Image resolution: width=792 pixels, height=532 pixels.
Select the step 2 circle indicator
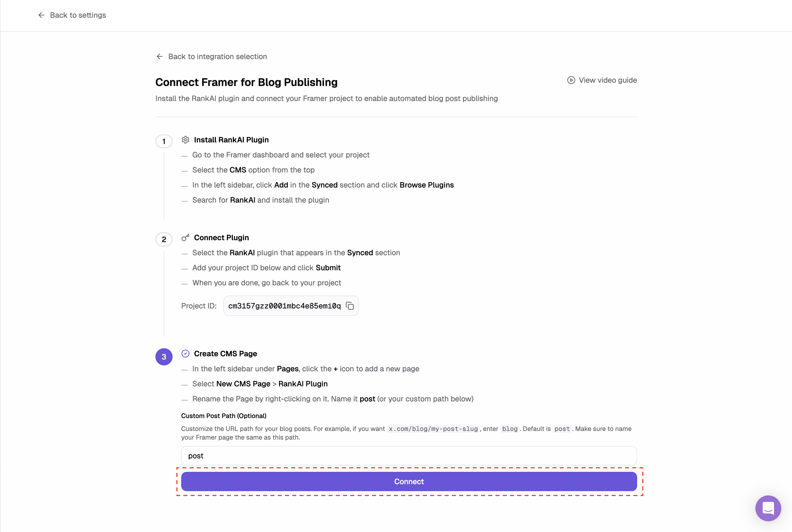164,239
